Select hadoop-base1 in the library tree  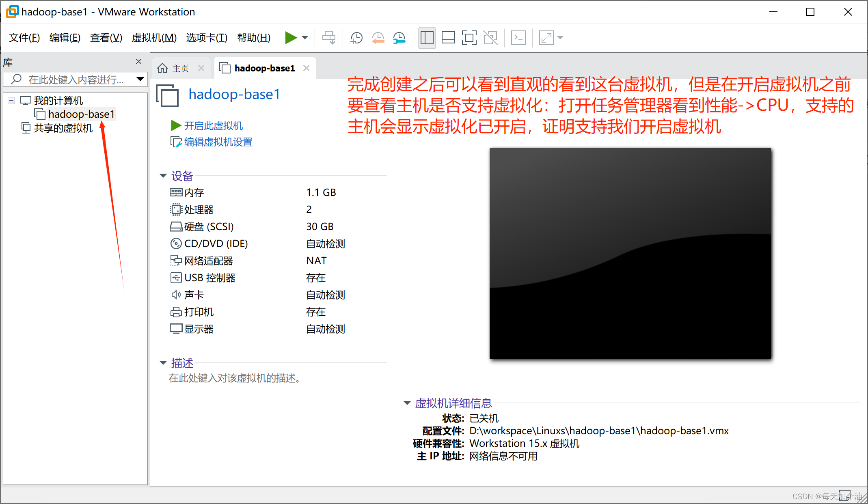coord(81,114)
